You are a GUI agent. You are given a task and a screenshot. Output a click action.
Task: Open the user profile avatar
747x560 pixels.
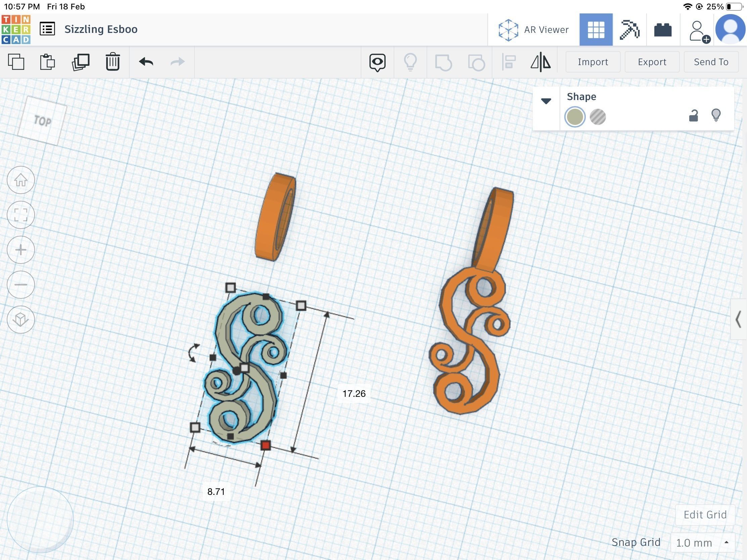pyautogui.click(x=731, y=29)
